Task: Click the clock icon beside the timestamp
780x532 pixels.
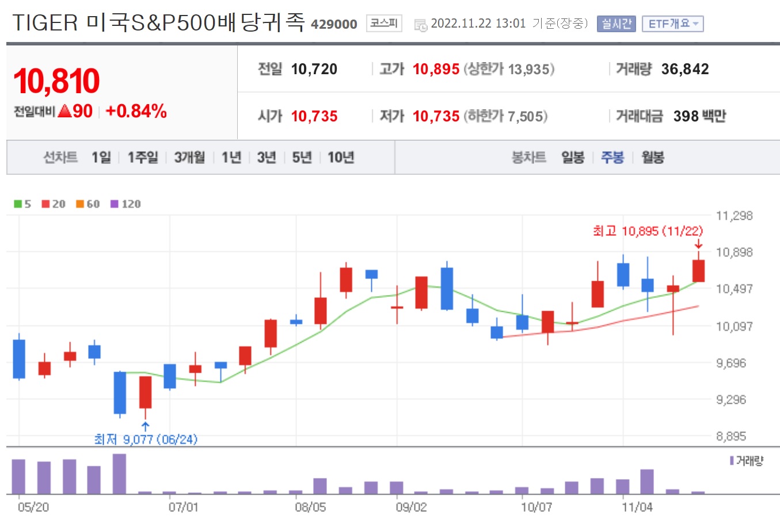Action: point(421,25)
